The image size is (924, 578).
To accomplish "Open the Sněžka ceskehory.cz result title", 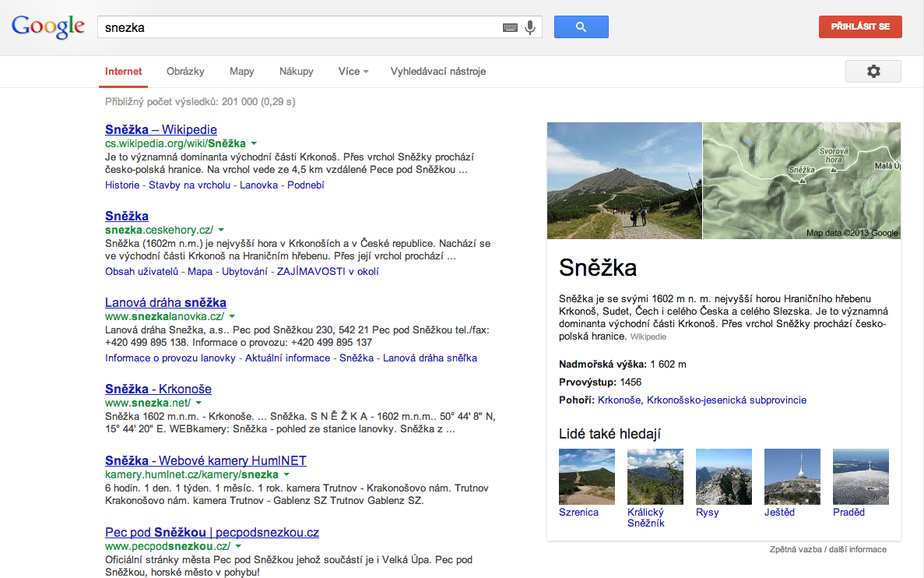I will tap(127, 216).
